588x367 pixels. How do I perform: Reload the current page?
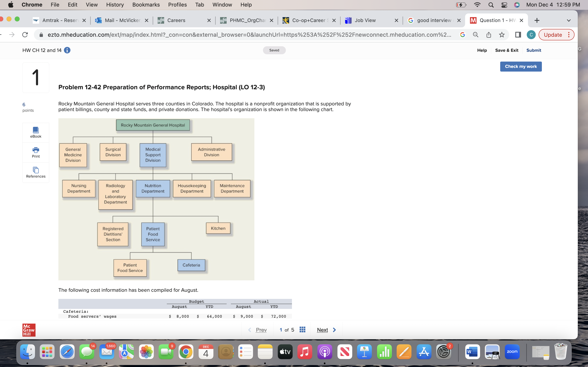(x=25, y=35)
